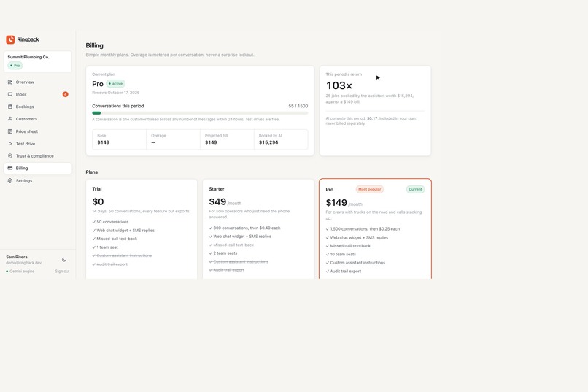588x392 pixels.
Task: Click the Sign out link
Action: coord(62,272)
